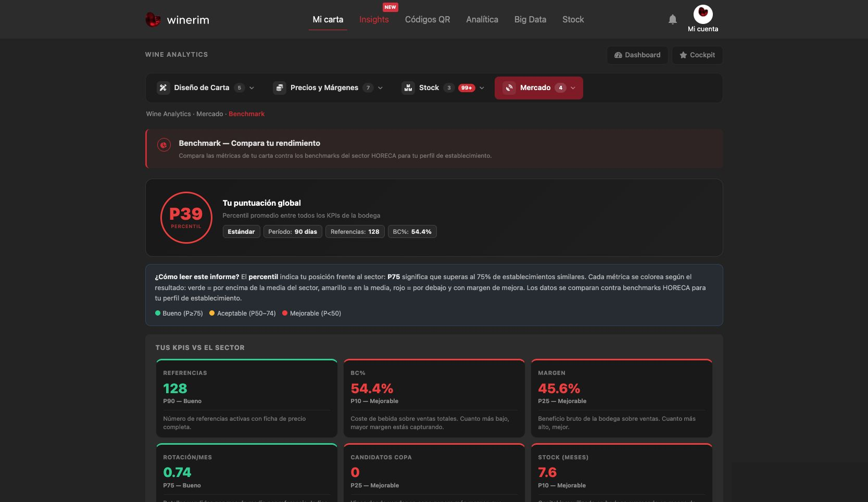Image resolution: width=868 pixels, height=502 pixels.
Task: Open the Analítica tab
Action: (482, 19)
